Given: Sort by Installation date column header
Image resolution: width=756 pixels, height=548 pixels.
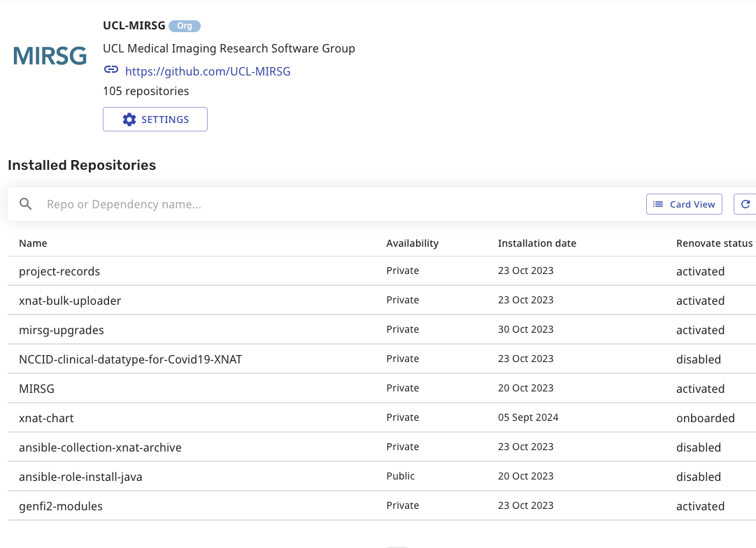Looking at the screenshot, I should [536, 243].
